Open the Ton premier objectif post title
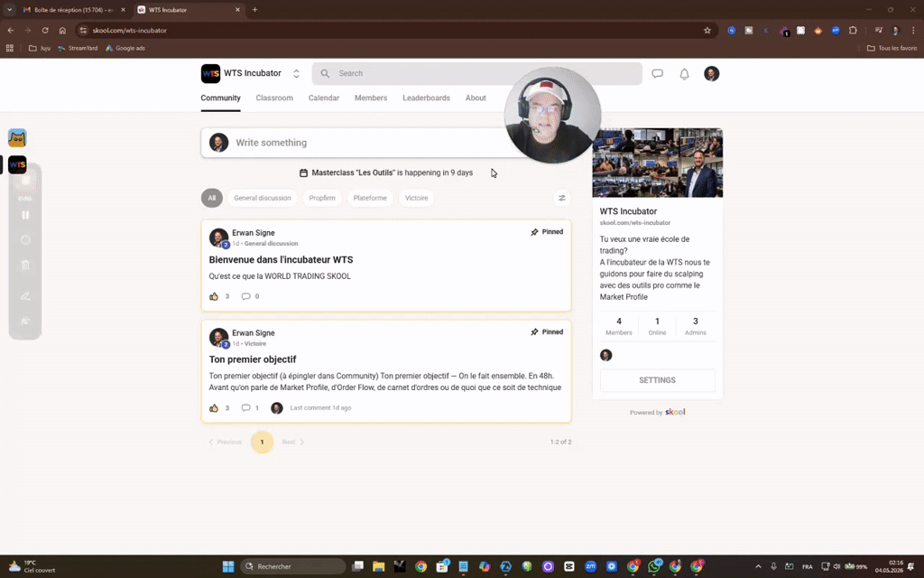The image size is (924, 578). 253,359
